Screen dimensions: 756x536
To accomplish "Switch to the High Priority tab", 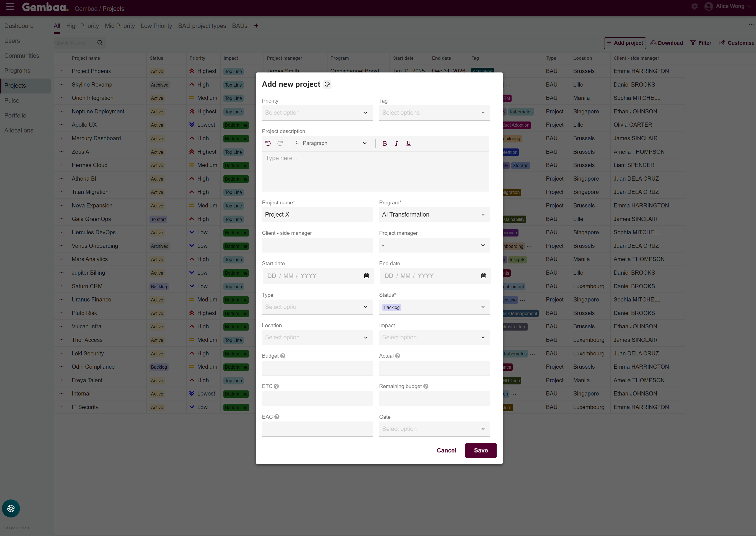I will [82, 26].
